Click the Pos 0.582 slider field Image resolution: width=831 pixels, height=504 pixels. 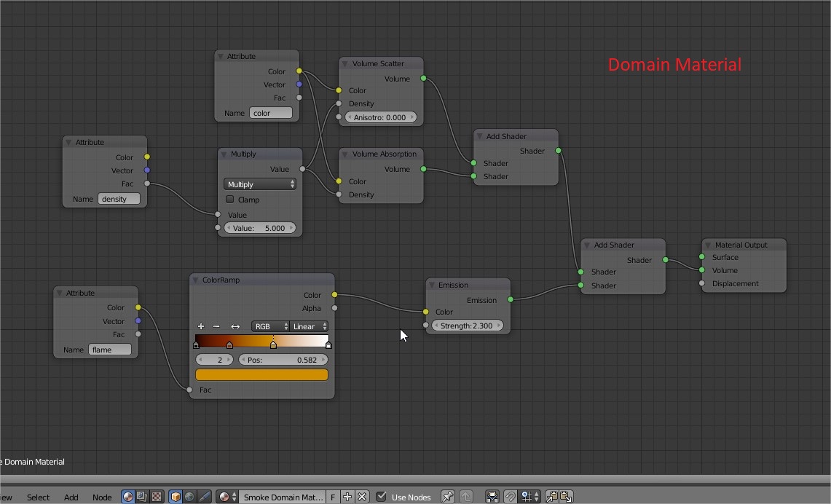(283, 360)
